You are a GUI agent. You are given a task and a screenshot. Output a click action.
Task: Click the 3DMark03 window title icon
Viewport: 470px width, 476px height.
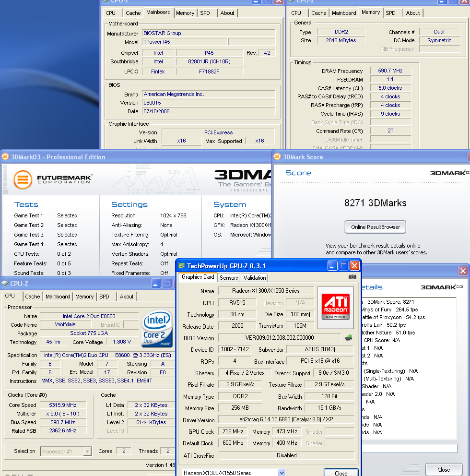point(5,156)
